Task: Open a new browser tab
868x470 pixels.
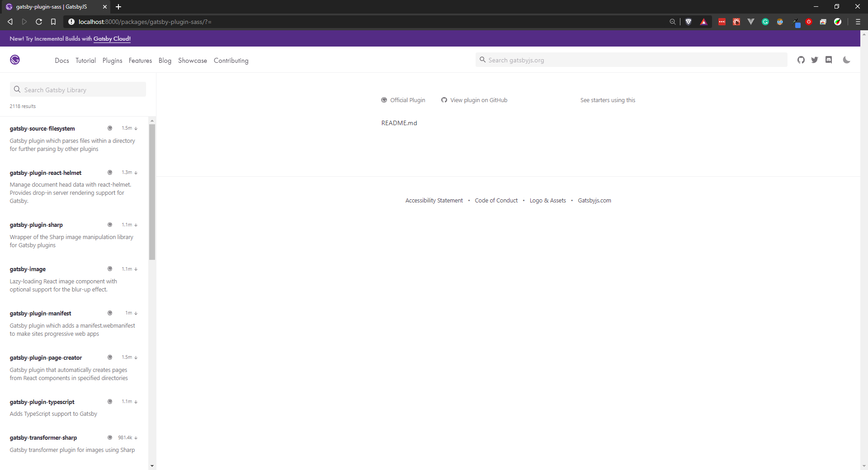Action: click(x=118, y=7)
